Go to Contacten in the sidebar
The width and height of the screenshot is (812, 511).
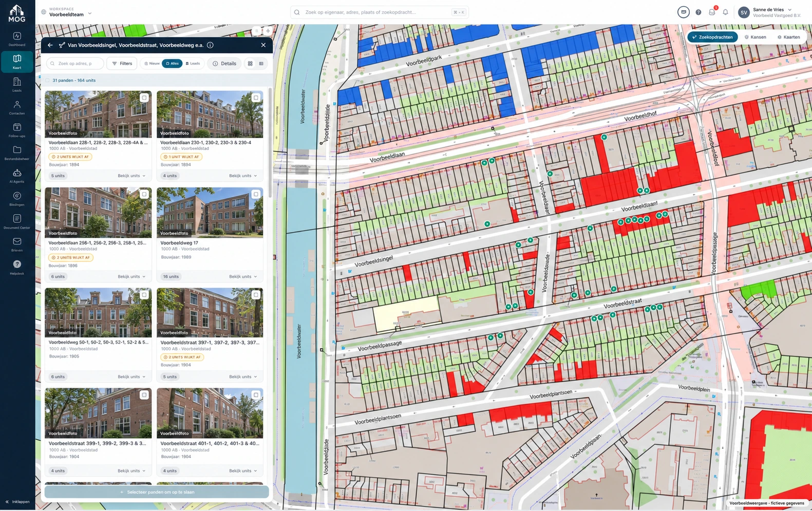pyautogui.click(x=17, y=108)
